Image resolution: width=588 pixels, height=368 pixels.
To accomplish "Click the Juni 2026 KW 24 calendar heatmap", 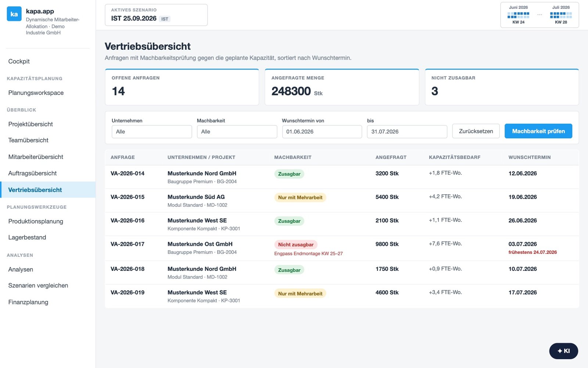I will 518,15.
